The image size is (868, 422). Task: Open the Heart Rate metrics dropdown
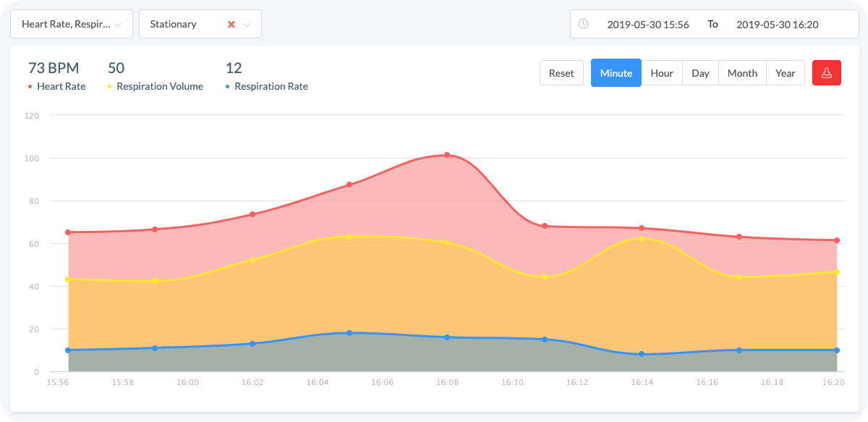pos(72,24)
